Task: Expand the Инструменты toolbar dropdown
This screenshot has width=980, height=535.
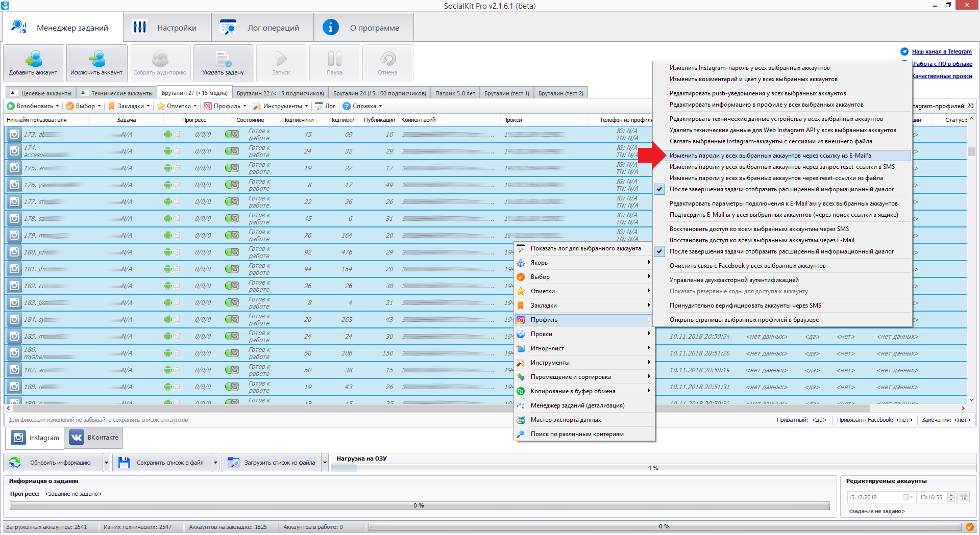Action: (x=306, y=106)
